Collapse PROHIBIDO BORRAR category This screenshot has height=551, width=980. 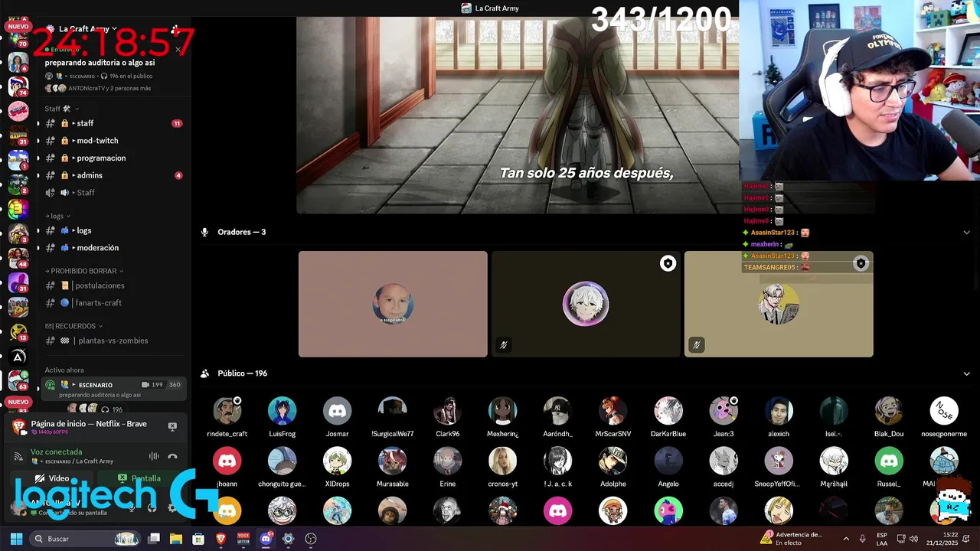point(84,271)
